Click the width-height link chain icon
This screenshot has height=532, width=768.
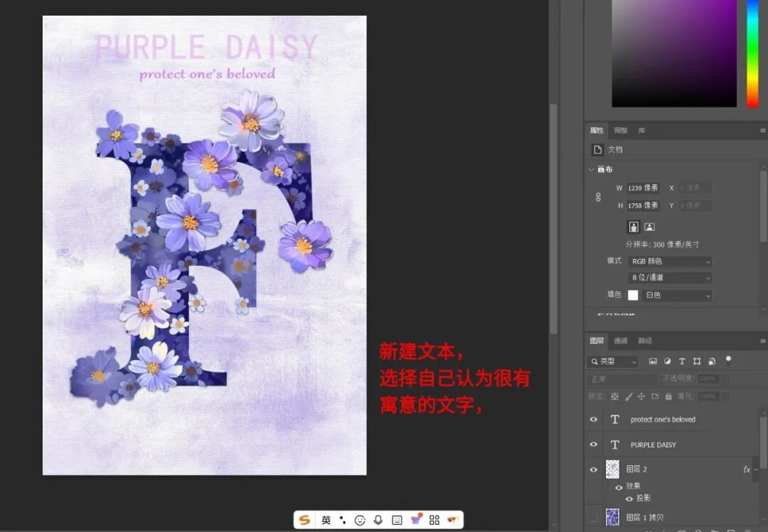[x=598, y=197]
